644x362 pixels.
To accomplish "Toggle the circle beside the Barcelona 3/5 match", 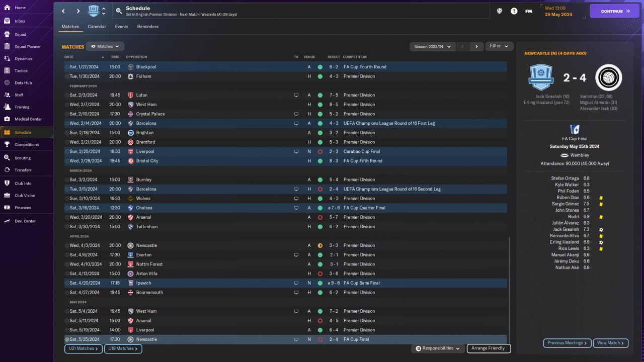I will coord(67,189).
